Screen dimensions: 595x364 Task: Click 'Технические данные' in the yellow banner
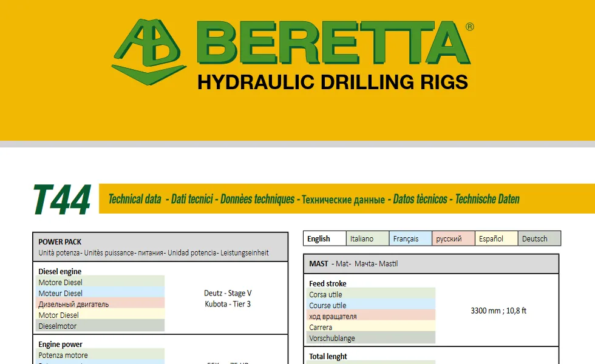pyautogui.click(x=343, y=200)
